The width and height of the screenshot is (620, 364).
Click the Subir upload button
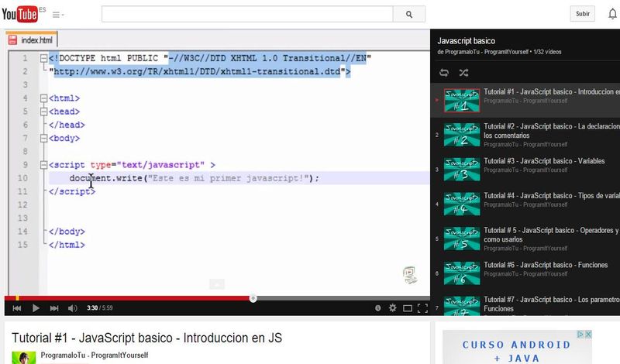[x=582, y=14]
